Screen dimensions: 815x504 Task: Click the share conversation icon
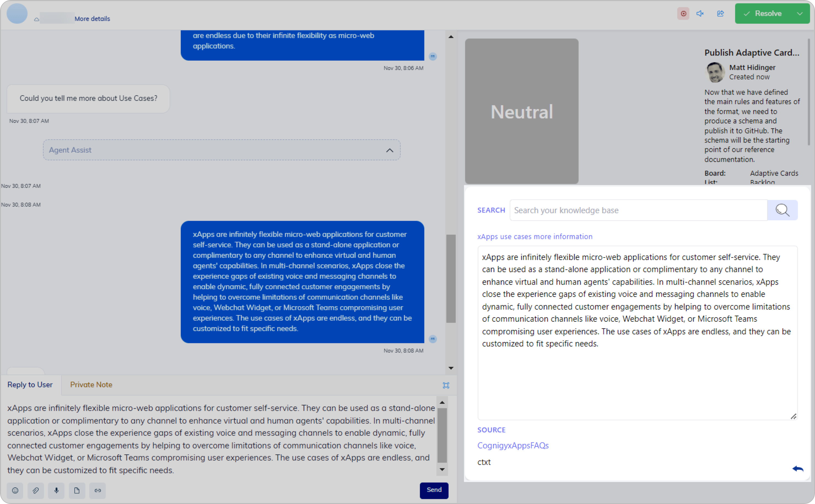tap(720, 14)
